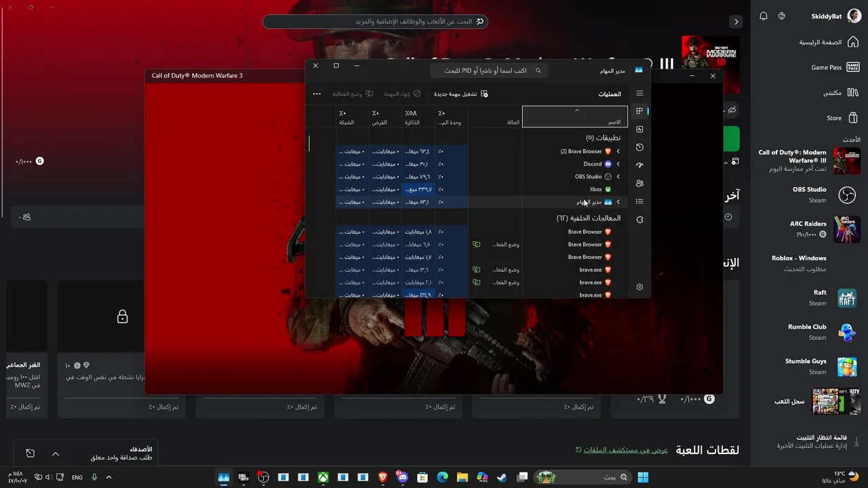868x488 pixels.
Task: Open the Startup apps page icon
Action: 639,165
